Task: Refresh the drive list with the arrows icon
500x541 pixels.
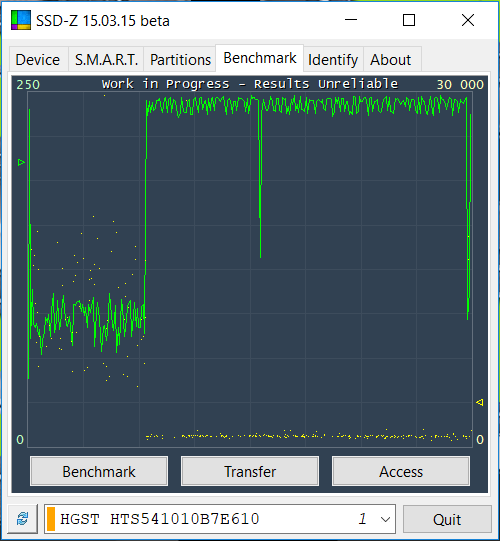Action: (23, 519)
